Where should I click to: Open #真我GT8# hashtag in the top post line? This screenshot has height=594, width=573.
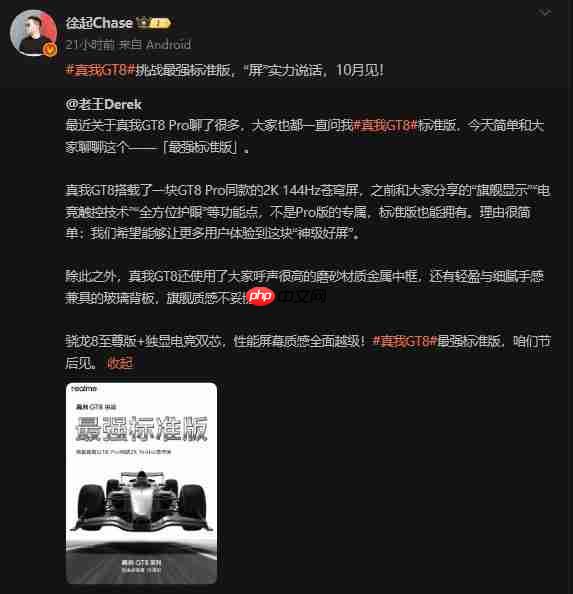coord(100,70)
